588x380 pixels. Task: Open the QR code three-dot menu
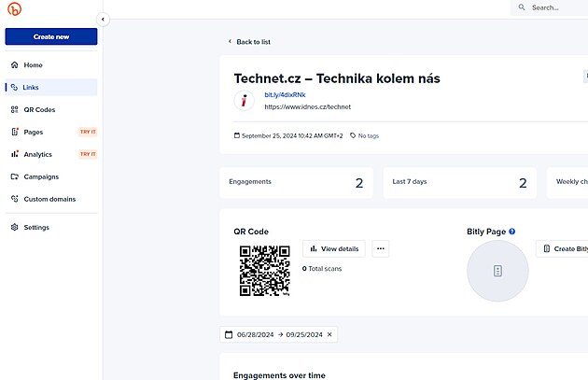click(380, 249)
